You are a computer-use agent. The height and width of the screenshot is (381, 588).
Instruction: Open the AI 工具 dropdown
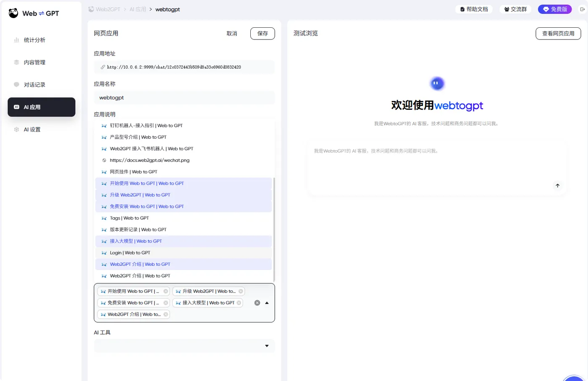(184, 346)
